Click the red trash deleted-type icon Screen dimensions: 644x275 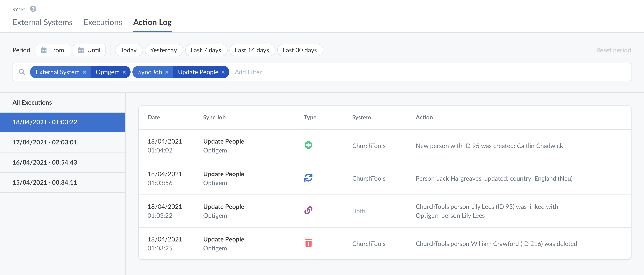tap(308, 243)
